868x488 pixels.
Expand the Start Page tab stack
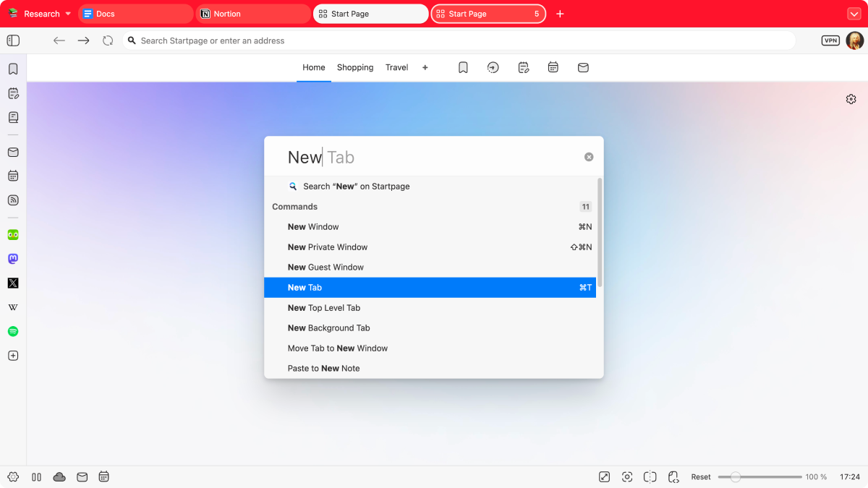click(536, 14)
